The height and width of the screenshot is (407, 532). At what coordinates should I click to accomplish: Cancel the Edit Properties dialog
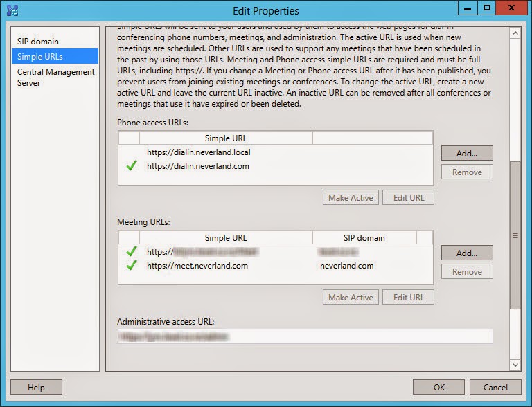click(495, 387)
